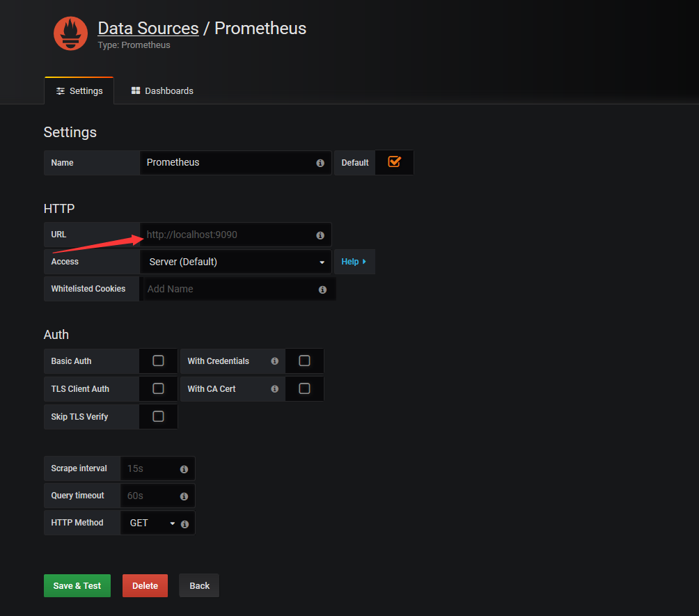Open the Data Sources breadcrumb link
Screen dimensions: 699x616
coord(148,29)
